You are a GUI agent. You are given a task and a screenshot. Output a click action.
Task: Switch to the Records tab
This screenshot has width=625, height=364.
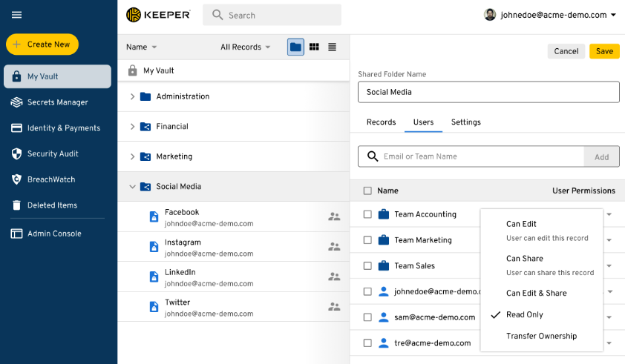click(x=381, y=122)
